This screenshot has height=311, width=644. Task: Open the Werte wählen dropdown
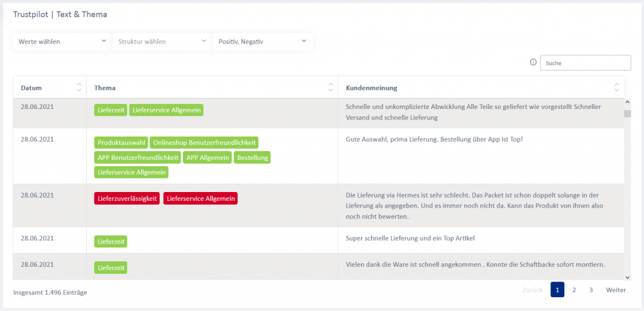tap(62, 42)
